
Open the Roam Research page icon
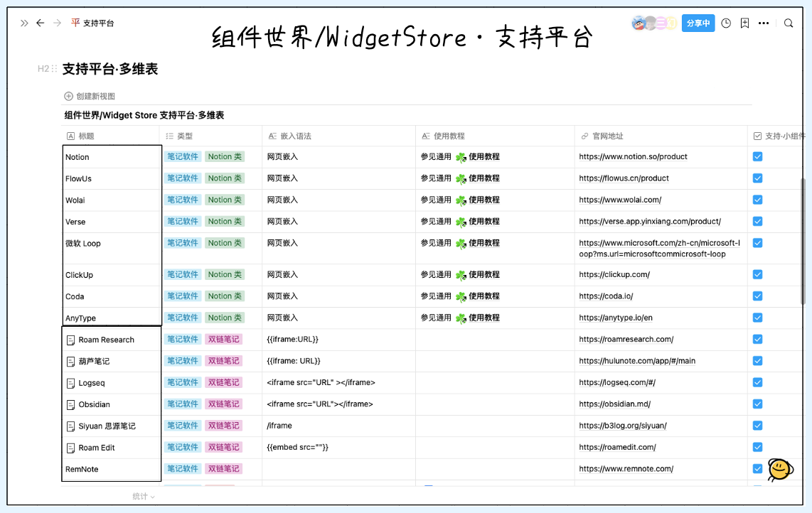(70, 340)
